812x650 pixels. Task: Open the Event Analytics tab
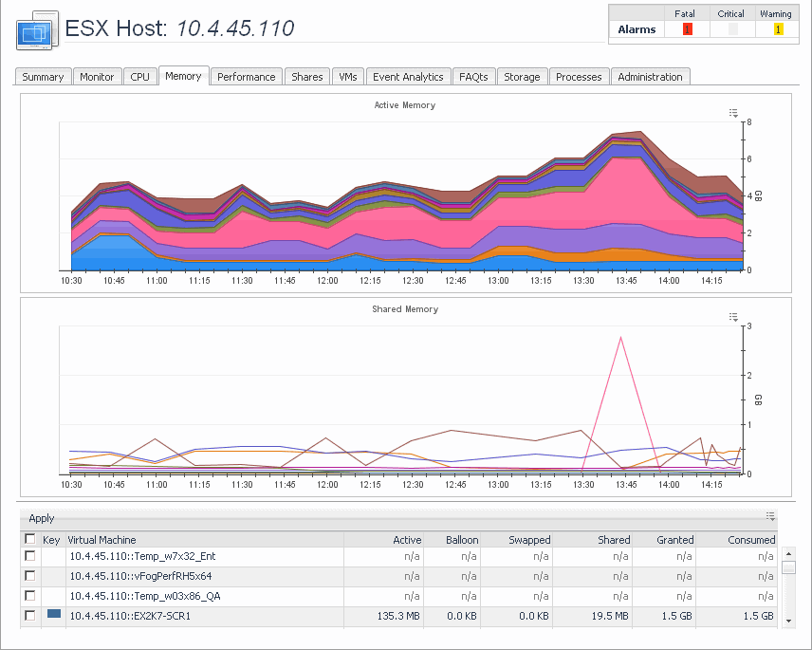pyautogui.click(x=408, y=77)
